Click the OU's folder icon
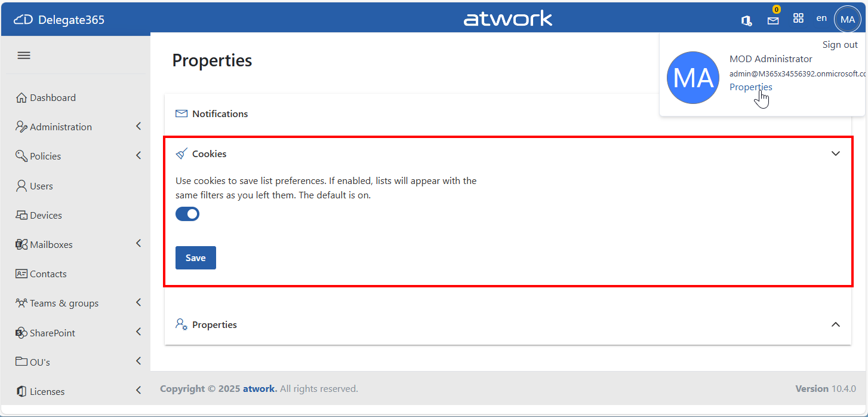The width and height of the screenshot is (868, 417). tap(21, 361)
